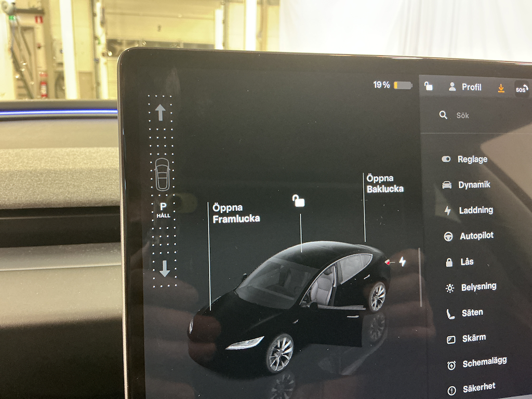The height and width of the screenshot is (399, 532).
Task: Open the Reglage controls menu
Action: pos(472,159)
